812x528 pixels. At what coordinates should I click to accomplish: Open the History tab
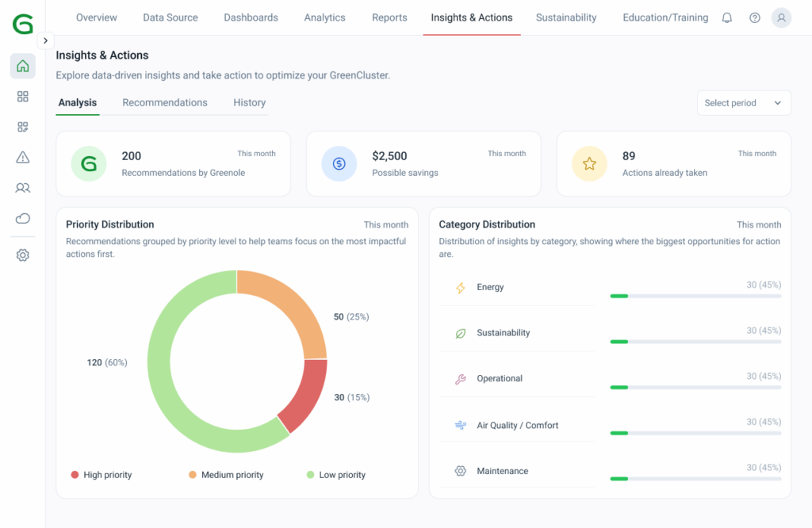[x=249, y=103]
